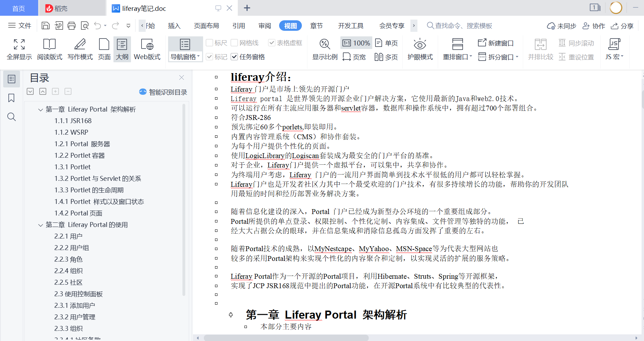Viewport: 644px width, 341px height.
Task: Switch to the 审阅 tab
Action: 265,26
